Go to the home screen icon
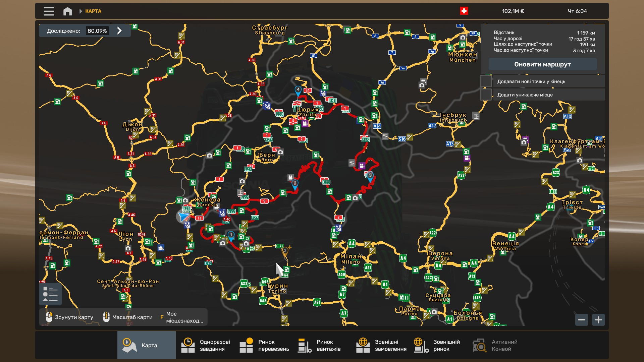This screenshot has height=362, width=644. [67, 11]
